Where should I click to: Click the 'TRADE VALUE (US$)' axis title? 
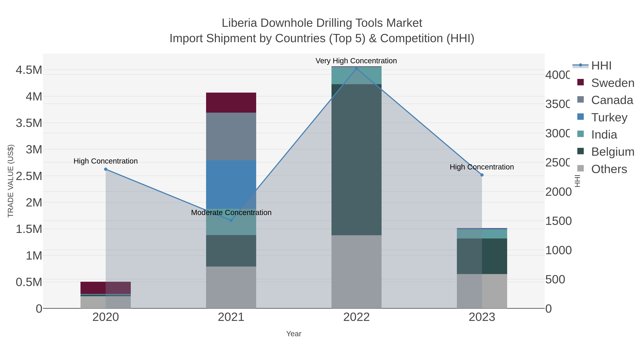(x=11, y=181)
